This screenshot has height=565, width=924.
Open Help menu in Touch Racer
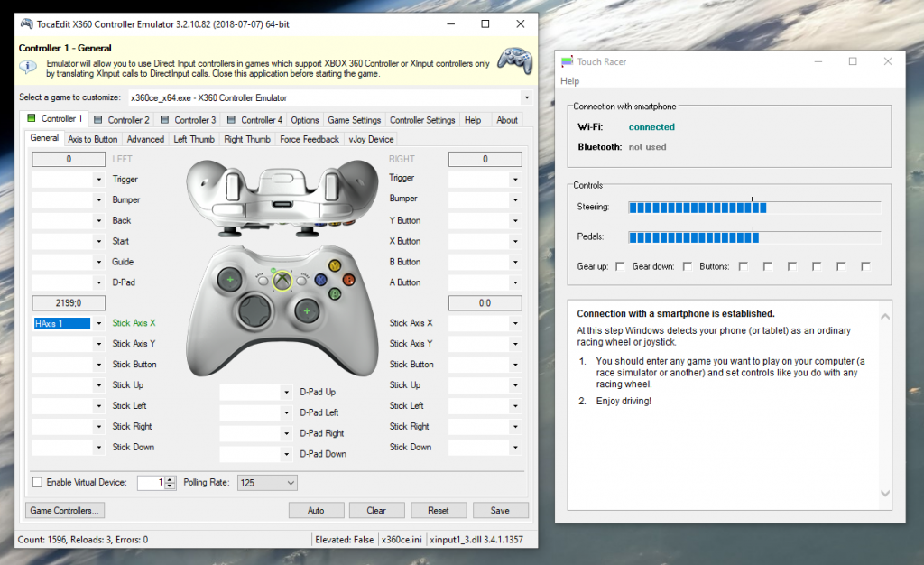tap(570, 80)
